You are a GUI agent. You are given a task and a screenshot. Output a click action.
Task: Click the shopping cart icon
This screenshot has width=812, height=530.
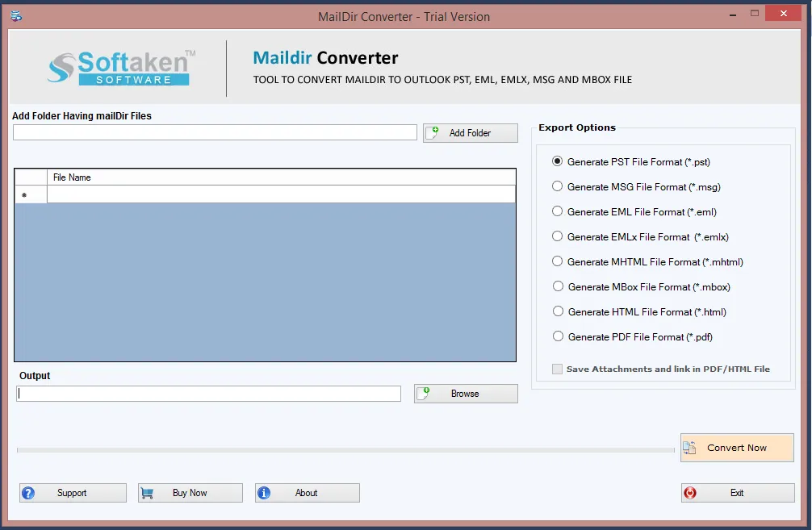147,493
